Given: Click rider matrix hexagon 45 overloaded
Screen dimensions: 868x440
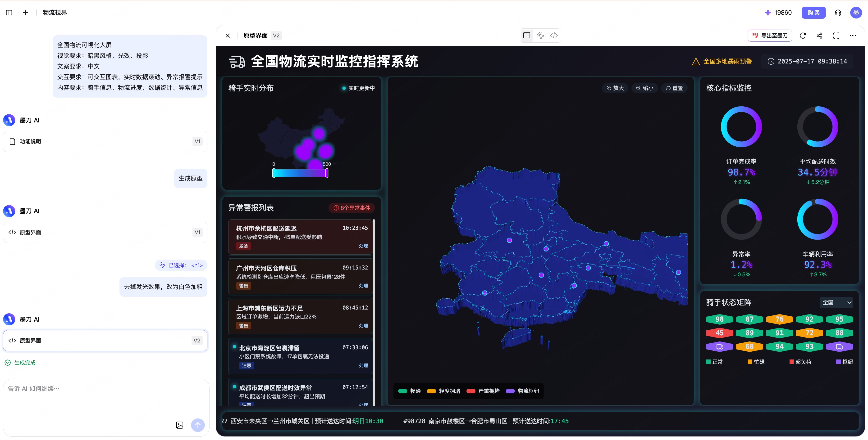Looking at the screenshot, I should click(719, 333).
